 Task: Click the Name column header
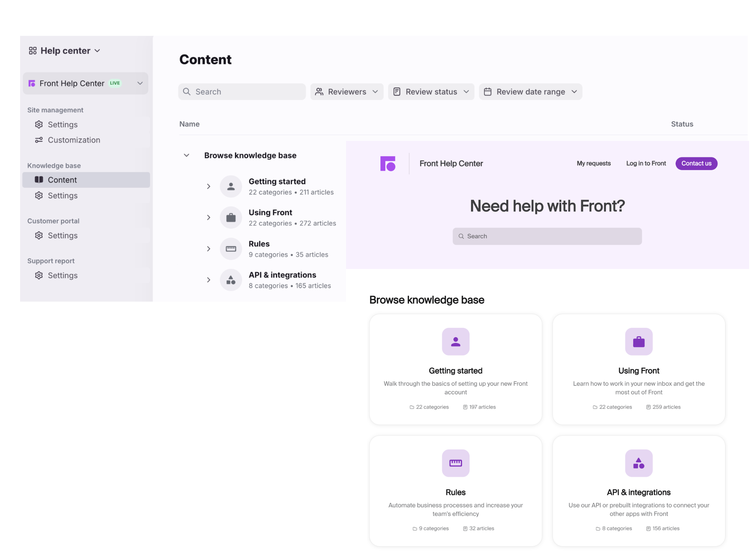click(189, 124)
